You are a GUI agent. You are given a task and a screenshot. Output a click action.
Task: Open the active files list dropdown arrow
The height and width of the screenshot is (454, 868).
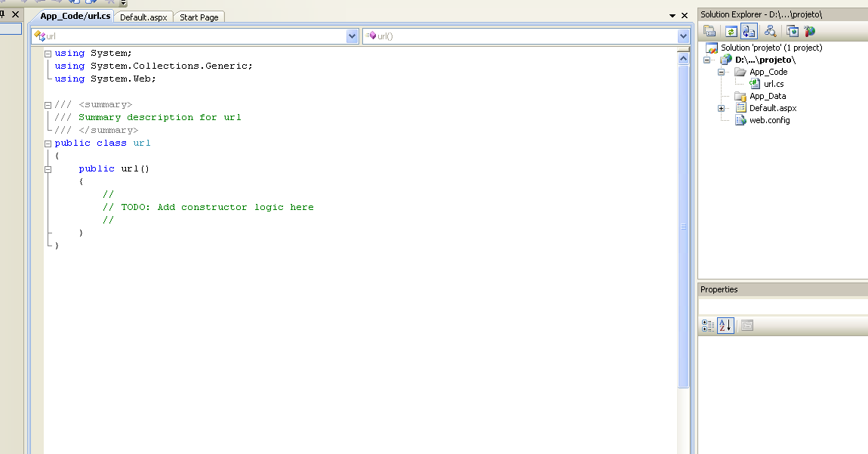(x=673, y=16)
